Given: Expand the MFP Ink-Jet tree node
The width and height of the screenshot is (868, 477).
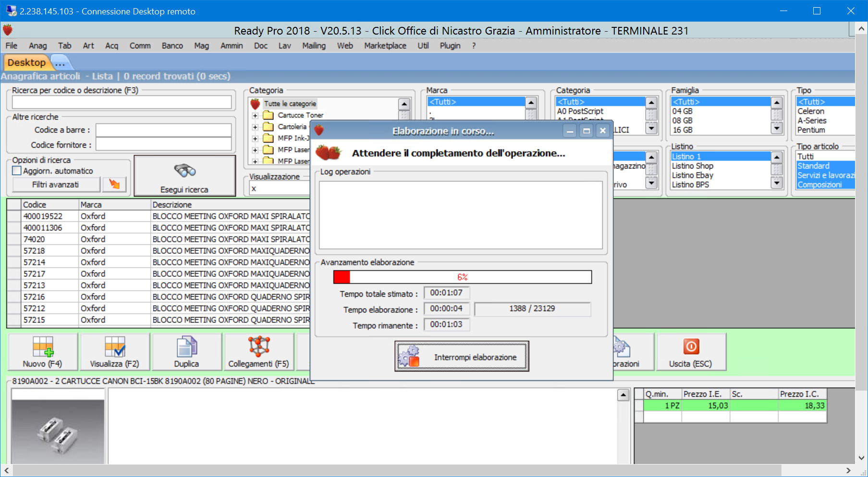Looking at the screenshot, I should click(x=256, y=139).
